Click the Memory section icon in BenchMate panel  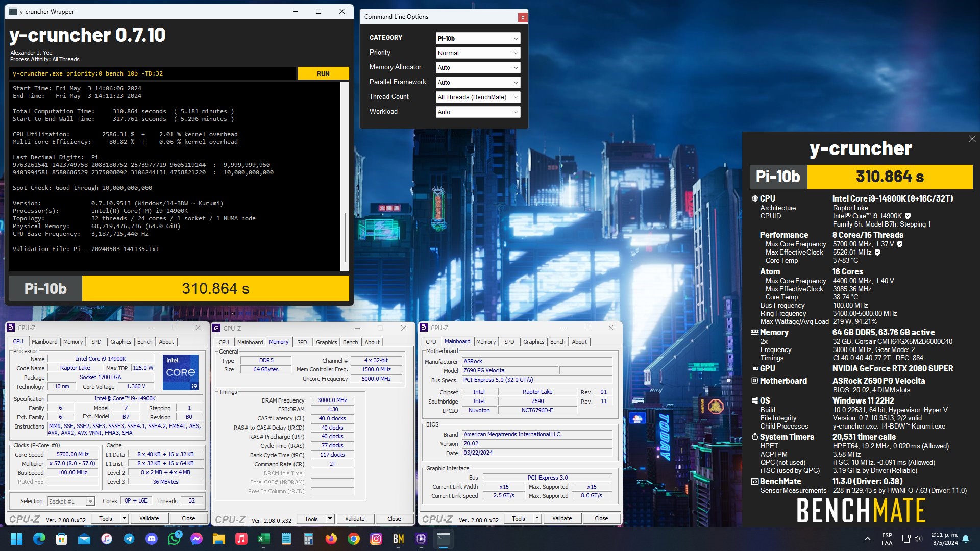pyautogui.click(x=754, y=332)
